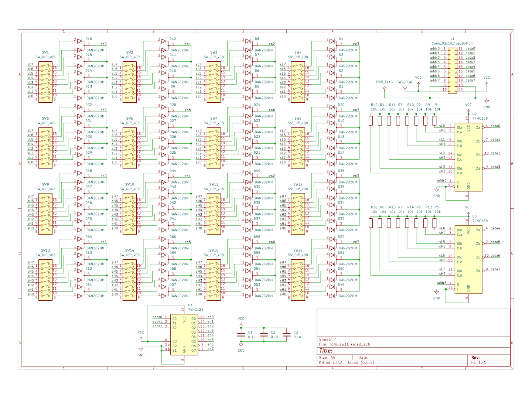
Task: Select the SW9 DIP switch body
Action: pyautogui.click(x=45, y=214)
